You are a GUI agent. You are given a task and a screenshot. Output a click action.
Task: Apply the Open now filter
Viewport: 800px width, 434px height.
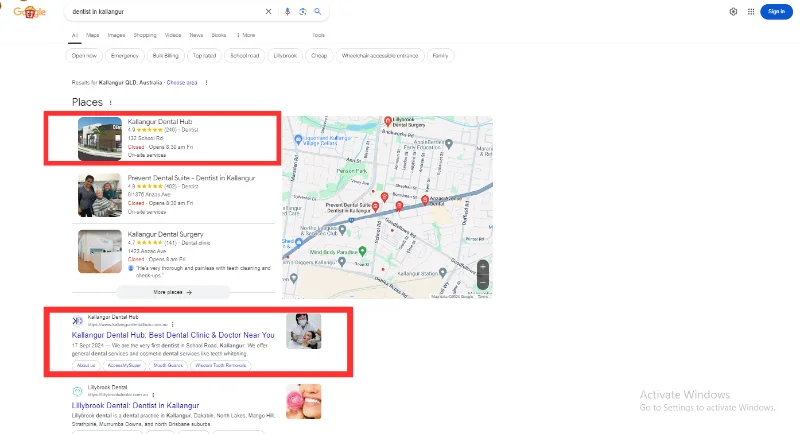[84, 56]
